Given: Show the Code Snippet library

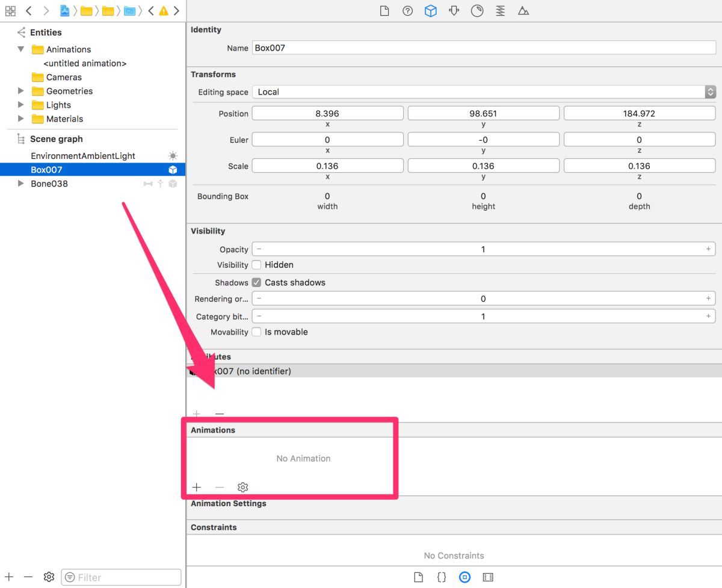Looking at the screenshot, I should click(441, 577).
